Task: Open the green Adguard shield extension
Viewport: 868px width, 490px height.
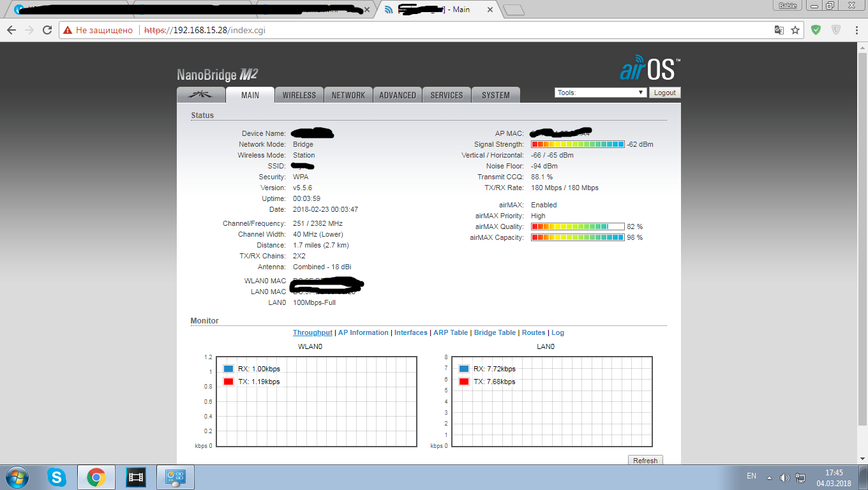Action: tap(816, 29)
